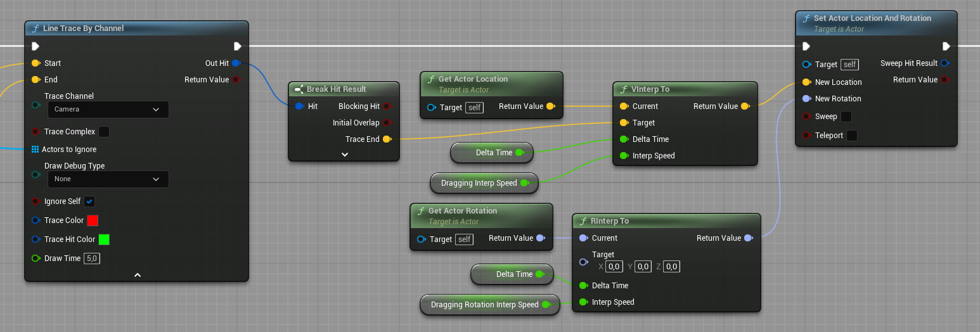The width and height of the screenshot is (980, 332).
Task: Enable the Trace Complex checkbox
Action: point(104,132)
